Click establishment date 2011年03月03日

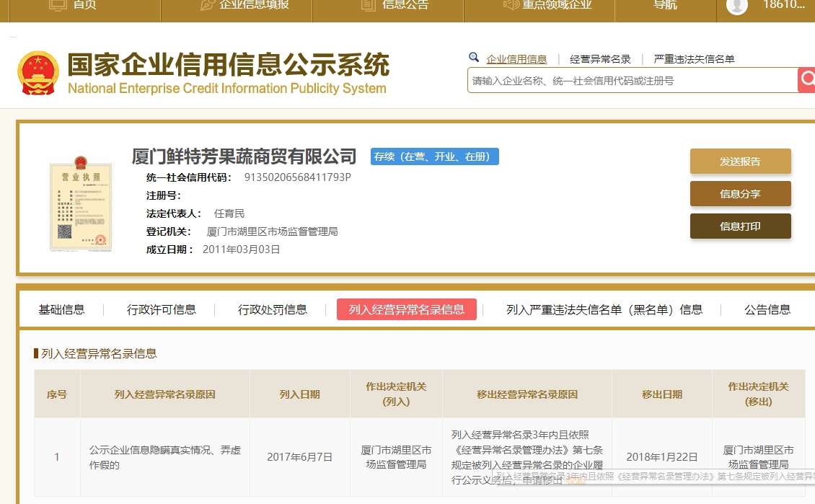point(241,249)
